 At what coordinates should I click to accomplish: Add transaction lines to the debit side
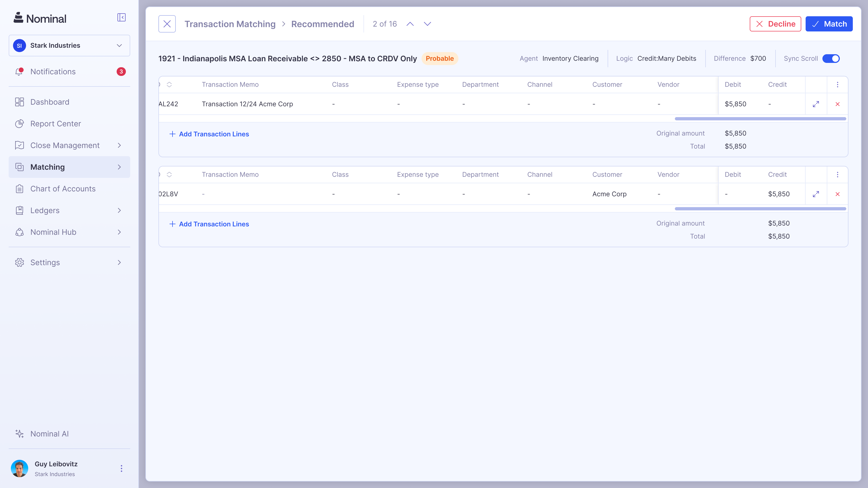(209, 134)
